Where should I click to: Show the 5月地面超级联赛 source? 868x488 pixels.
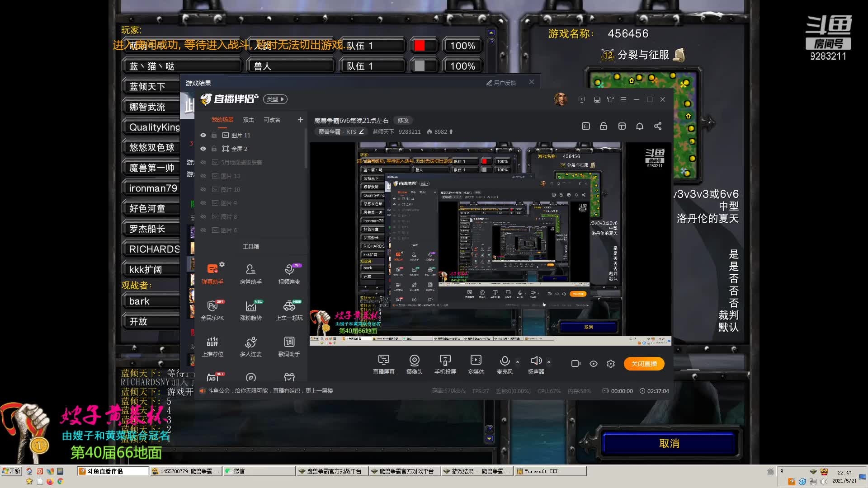click(x=203, y=162)
